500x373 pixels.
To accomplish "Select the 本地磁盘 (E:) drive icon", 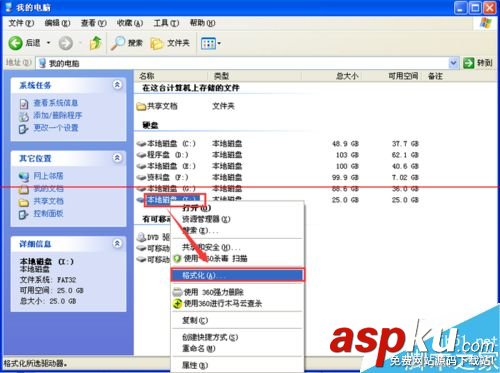I will point(141,166).
